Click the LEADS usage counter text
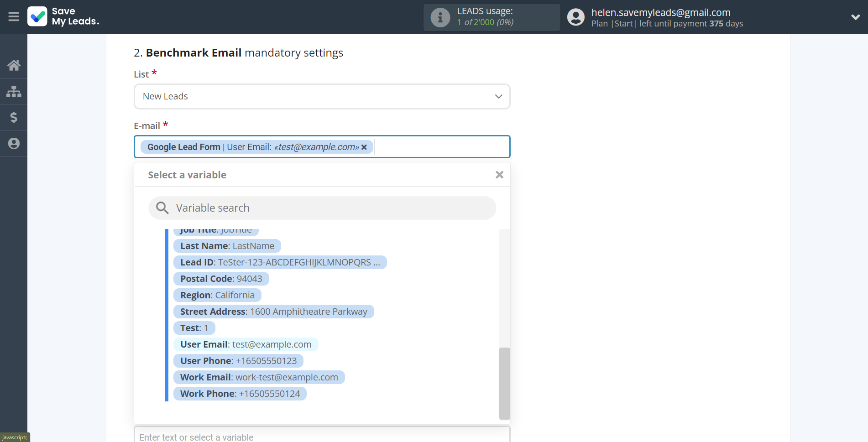The height and width of the screenshot is (442, 868). point(486,22)
